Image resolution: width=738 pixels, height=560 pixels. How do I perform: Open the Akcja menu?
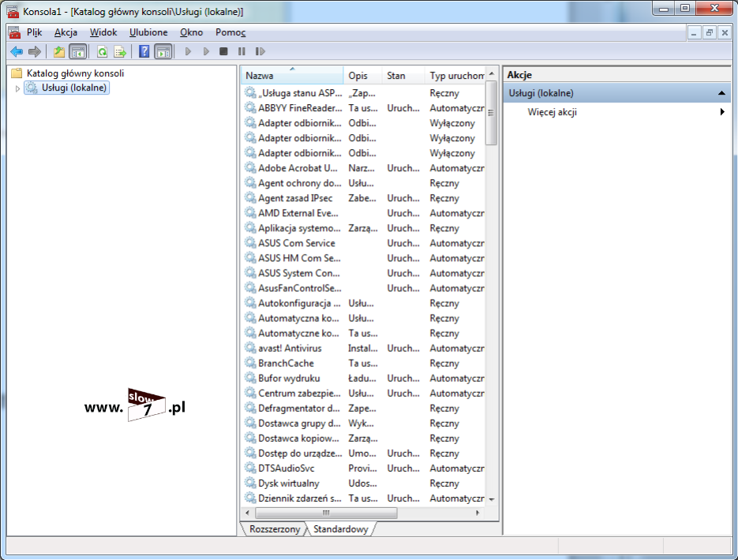pyautogui.click(x=66, y=32)
